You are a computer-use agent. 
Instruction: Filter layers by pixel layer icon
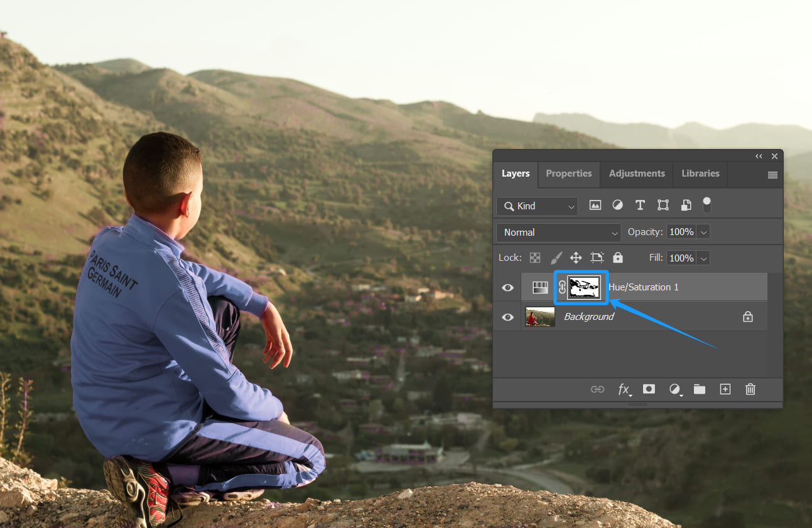coord(595,205)
